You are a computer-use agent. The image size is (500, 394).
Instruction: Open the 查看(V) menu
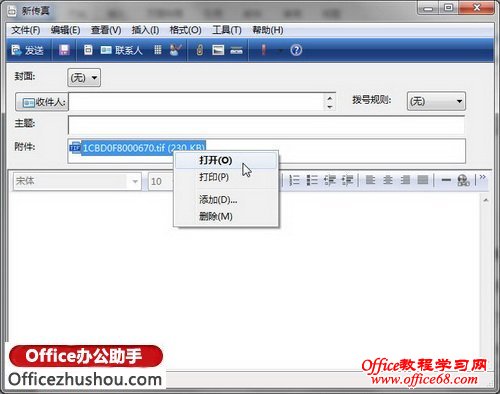click(106, 30)
